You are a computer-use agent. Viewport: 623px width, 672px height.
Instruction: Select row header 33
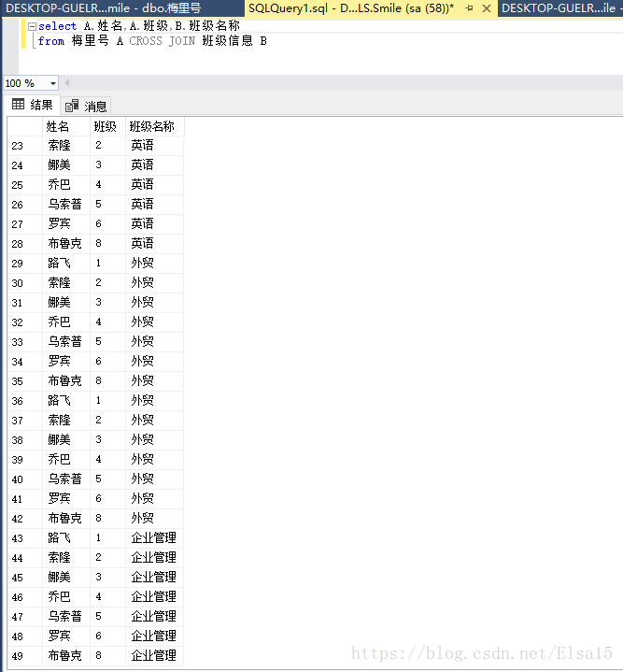coord(25,342)
